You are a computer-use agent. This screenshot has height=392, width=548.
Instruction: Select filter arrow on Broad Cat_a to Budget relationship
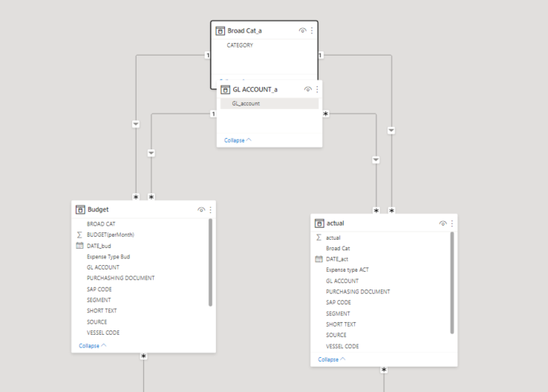(x=136, y=124)
